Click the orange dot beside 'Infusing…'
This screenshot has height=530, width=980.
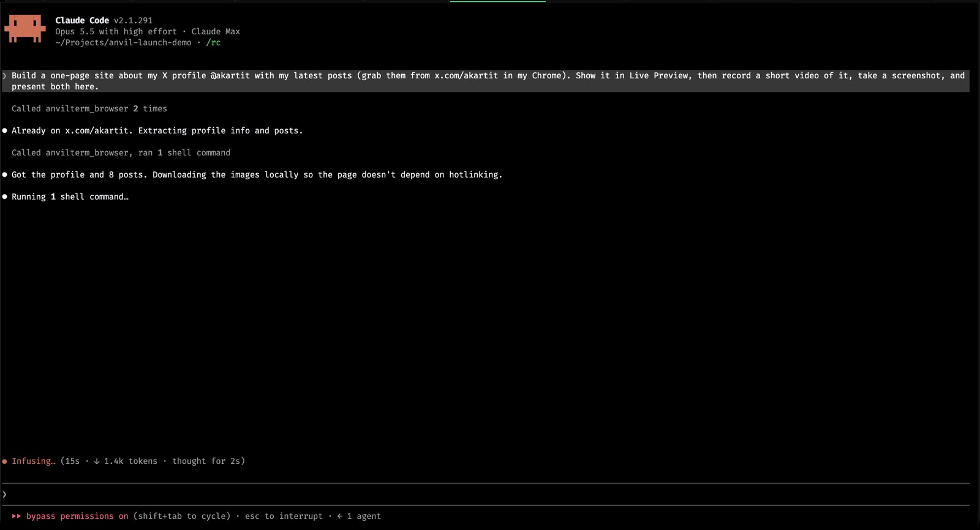pos(5,461)
